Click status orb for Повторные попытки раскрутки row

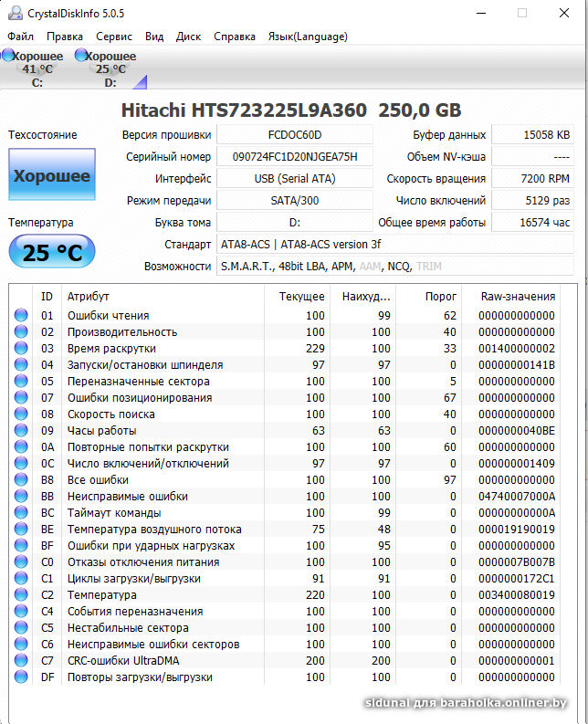(21, 447)
